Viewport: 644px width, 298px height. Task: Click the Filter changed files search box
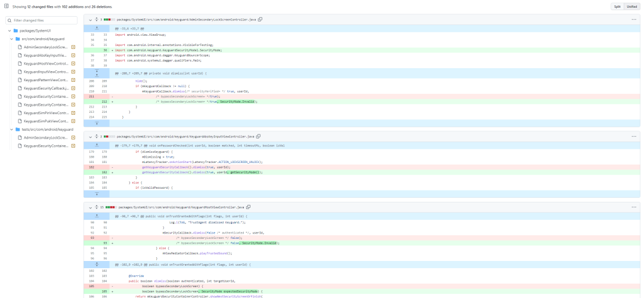click(42, 20)
